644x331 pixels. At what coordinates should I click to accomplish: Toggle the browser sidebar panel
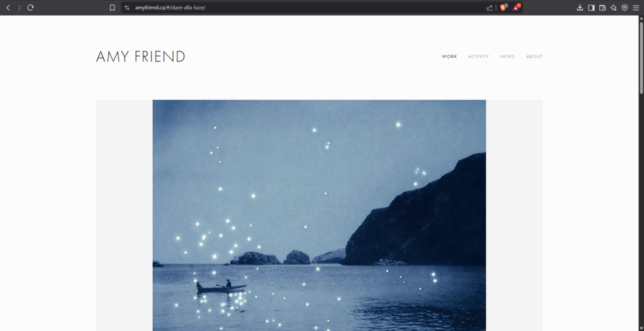pos(591,8)
